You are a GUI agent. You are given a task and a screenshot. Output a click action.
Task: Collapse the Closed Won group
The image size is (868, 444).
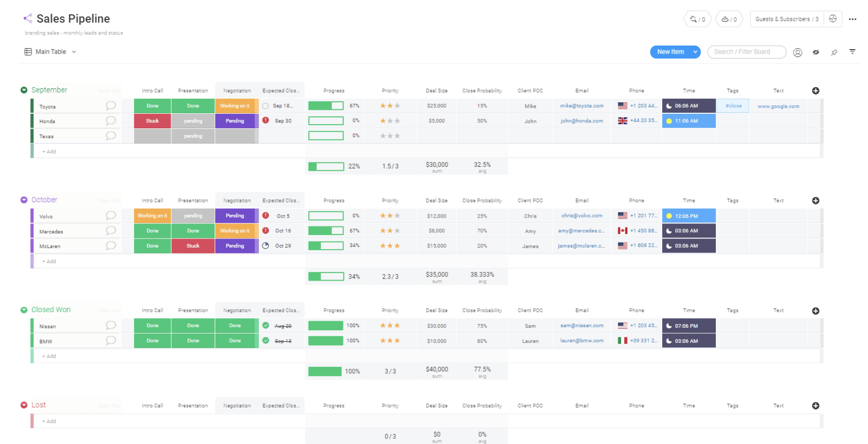click(x=24, y=310)
